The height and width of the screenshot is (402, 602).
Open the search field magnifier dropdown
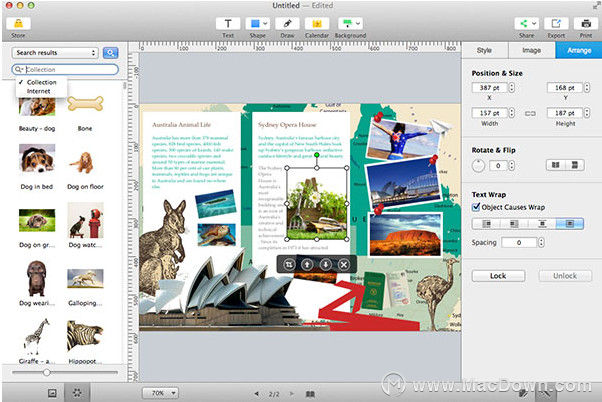coord(18,69)
